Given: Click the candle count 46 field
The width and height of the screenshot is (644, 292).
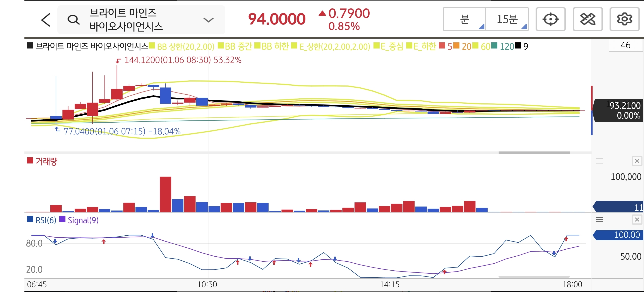Looking at the screenshot, I should [x=625, y=45].
